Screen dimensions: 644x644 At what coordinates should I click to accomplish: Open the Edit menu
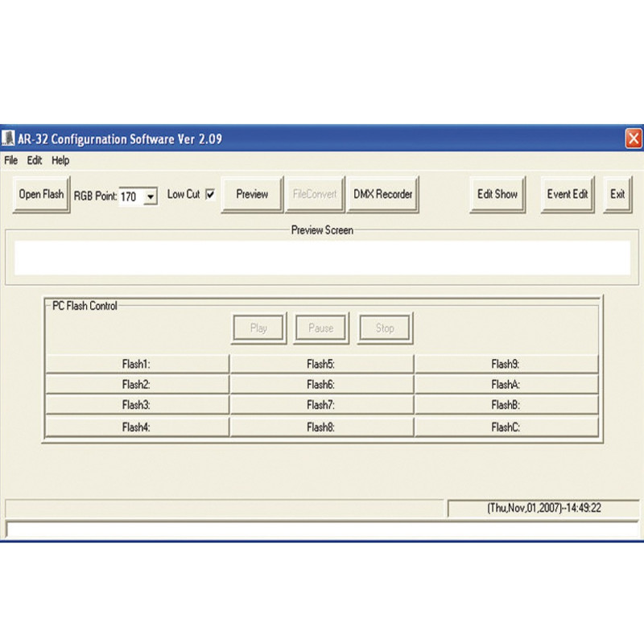[x=35, y=160]
